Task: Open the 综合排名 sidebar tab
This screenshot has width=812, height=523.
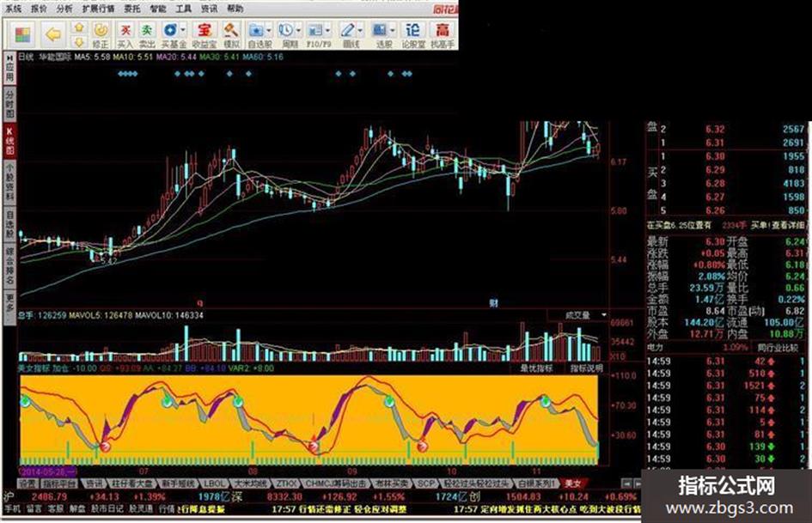Action: (9, 266)
